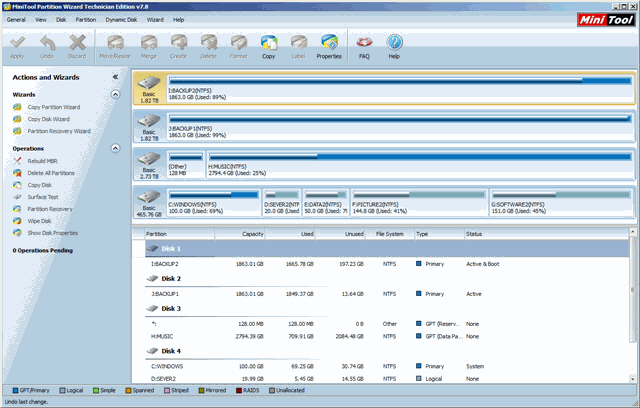The image size is (640, 408).
Task: Select C:WINDOWS partition block in disk map
Action: (214, 202)
